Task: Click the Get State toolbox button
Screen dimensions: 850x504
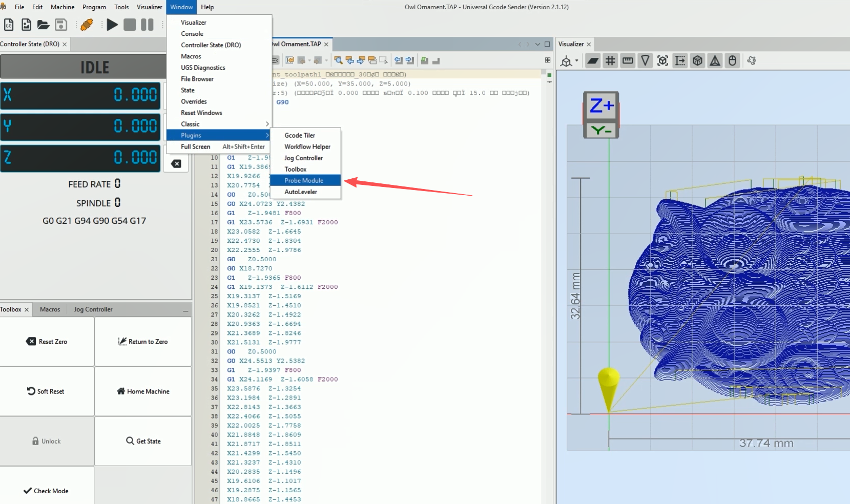Action: coord(143,441)
